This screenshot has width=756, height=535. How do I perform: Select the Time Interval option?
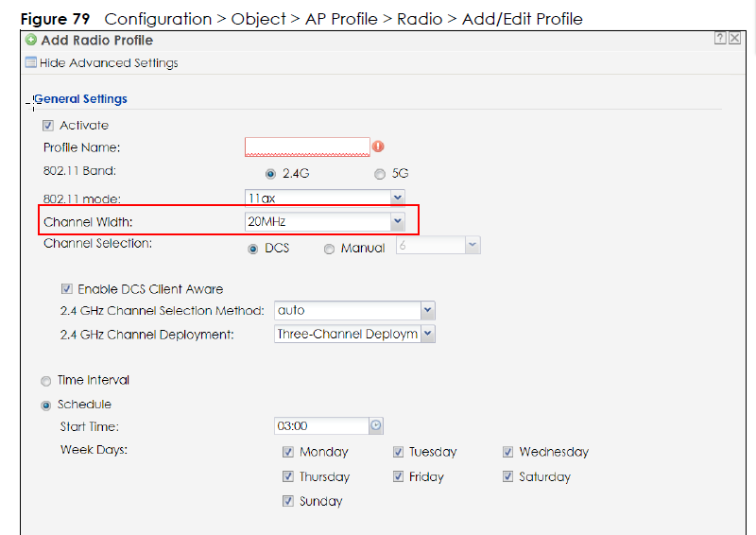point(46,381)
